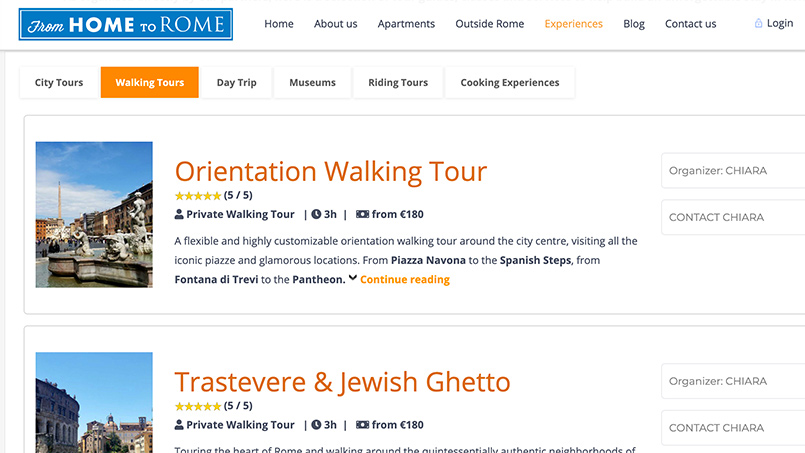Click the star rating under Orientation Walking Tour
This screenshot has width=805, height=453.
coord(198,196)
